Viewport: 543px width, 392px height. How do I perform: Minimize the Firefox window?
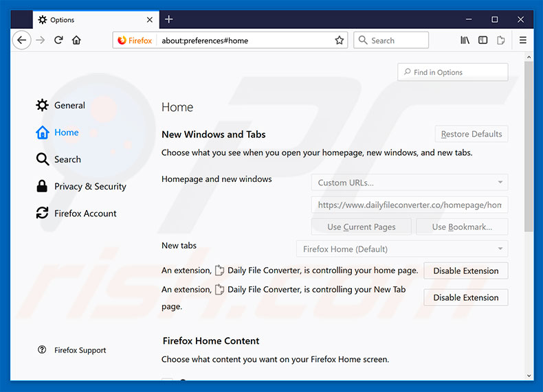click(469, 19)
